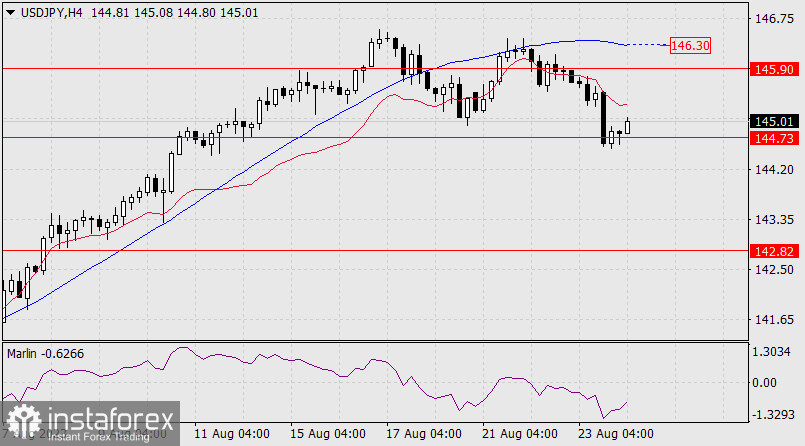This screenshot has height=446, width=805.
Task: Click the 11 Aug 04:00 time label
Action: 232,434
